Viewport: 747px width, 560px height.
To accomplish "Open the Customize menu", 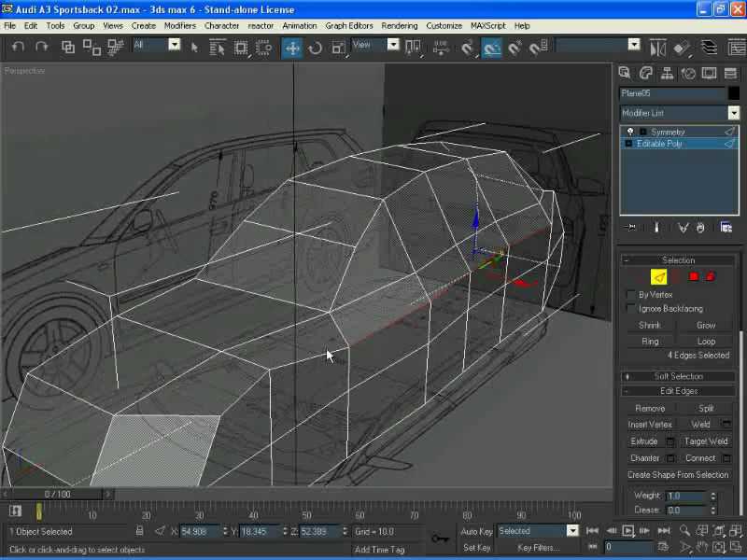I will (x=444, y=26).
